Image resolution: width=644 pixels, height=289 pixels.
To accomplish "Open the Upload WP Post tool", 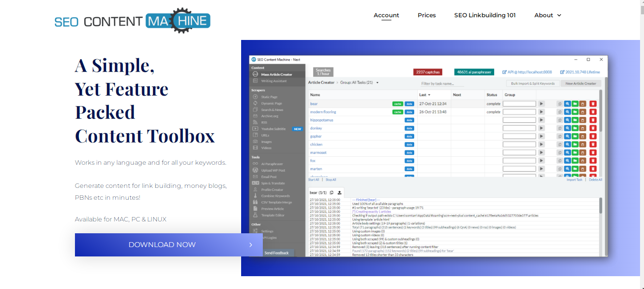I will (x=273, y=170).
